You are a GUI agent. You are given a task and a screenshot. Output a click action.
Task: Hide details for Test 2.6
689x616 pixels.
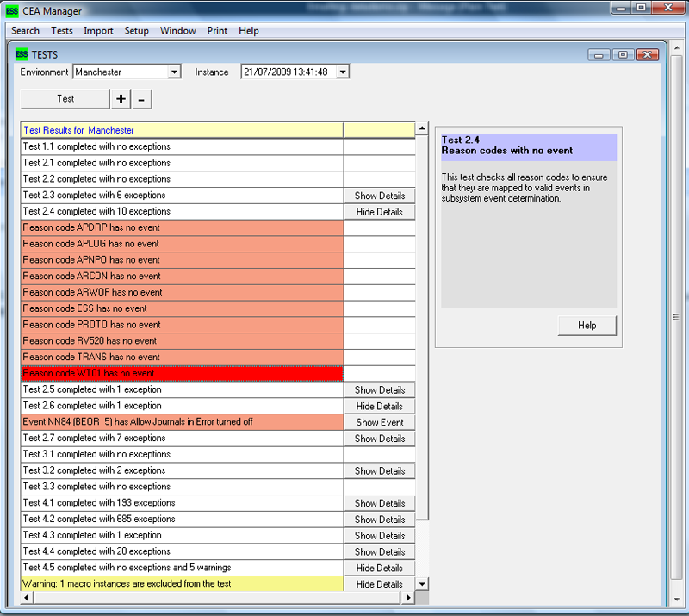[379, 407]
